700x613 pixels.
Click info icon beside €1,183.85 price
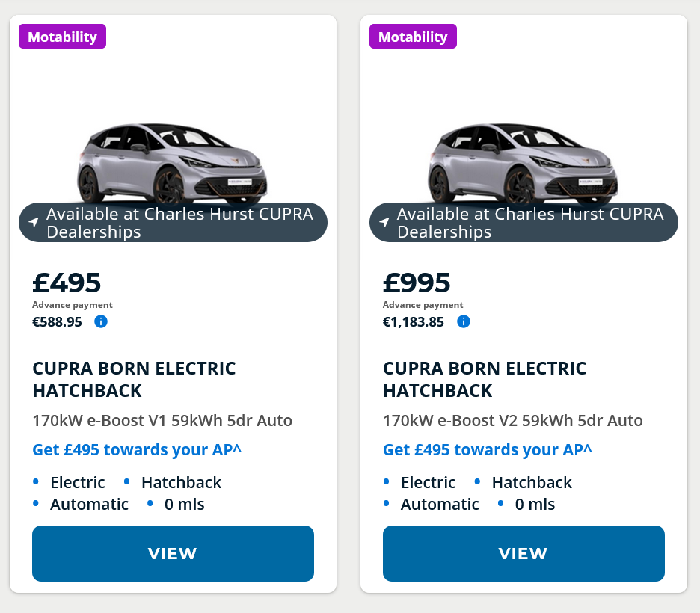[463, 321]
